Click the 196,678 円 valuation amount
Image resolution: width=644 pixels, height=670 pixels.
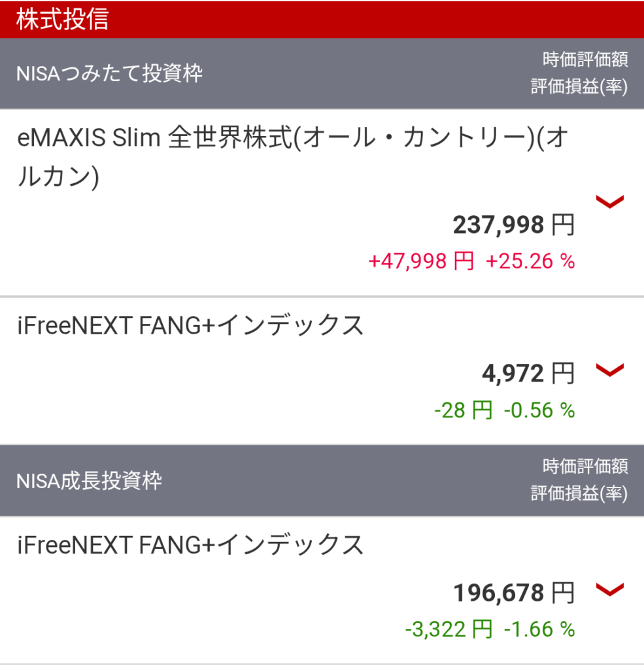click(513, 594)
